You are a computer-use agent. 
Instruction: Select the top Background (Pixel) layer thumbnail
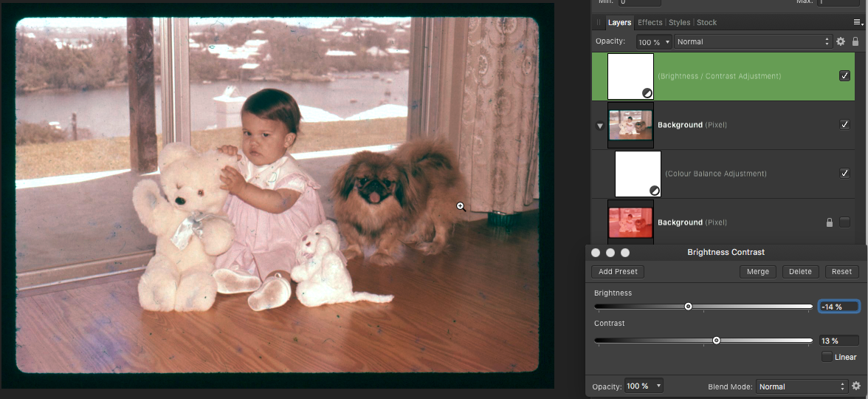630,126
